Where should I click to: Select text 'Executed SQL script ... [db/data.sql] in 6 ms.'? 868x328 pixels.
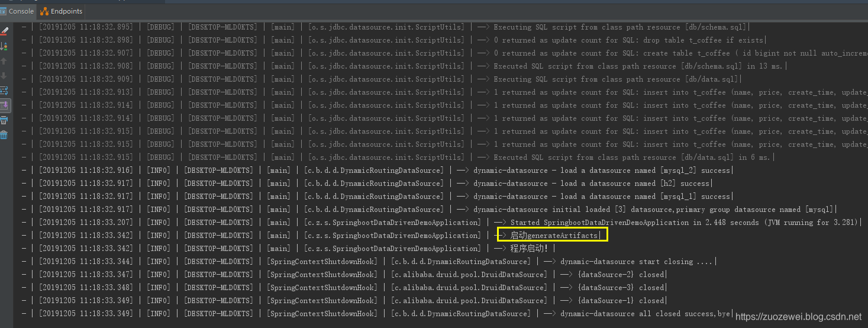tap(633, 157)
